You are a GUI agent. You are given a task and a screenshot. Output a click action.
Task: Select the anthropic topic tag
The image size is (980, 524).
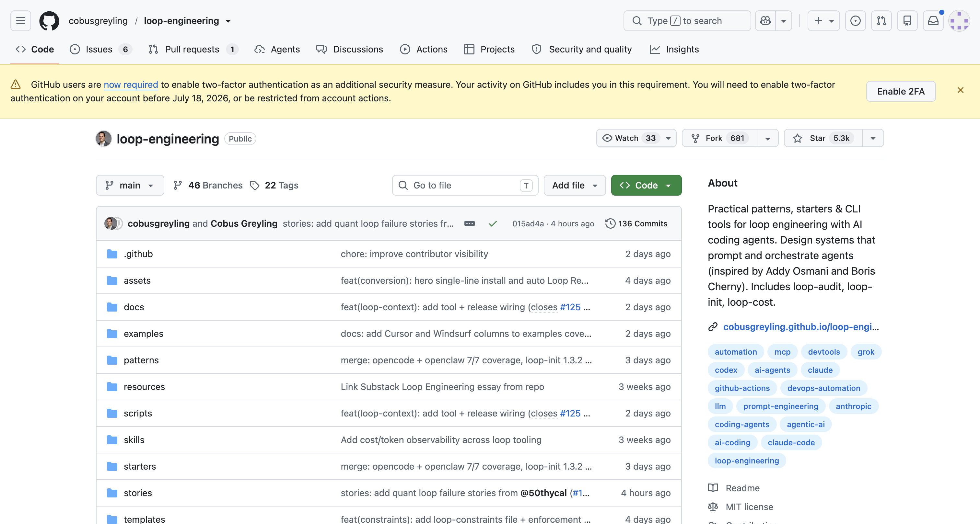click(x=853, y=406)
